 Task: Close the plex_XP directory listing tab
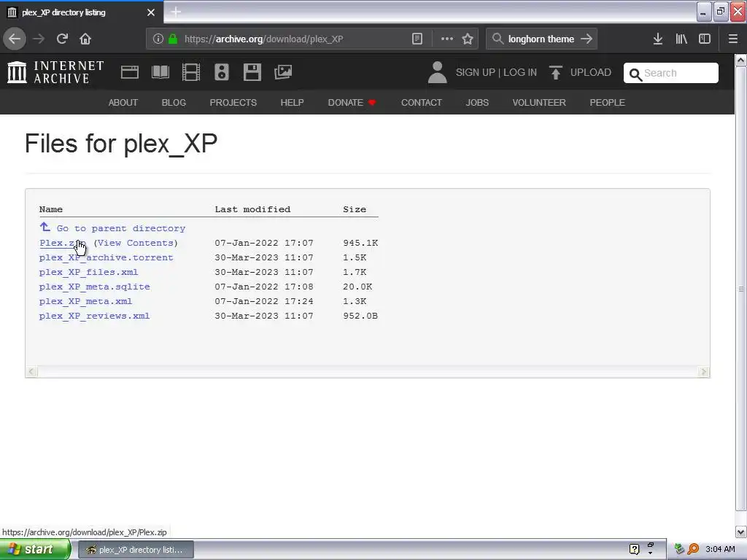pyautogui.click(x=151, y=12)
